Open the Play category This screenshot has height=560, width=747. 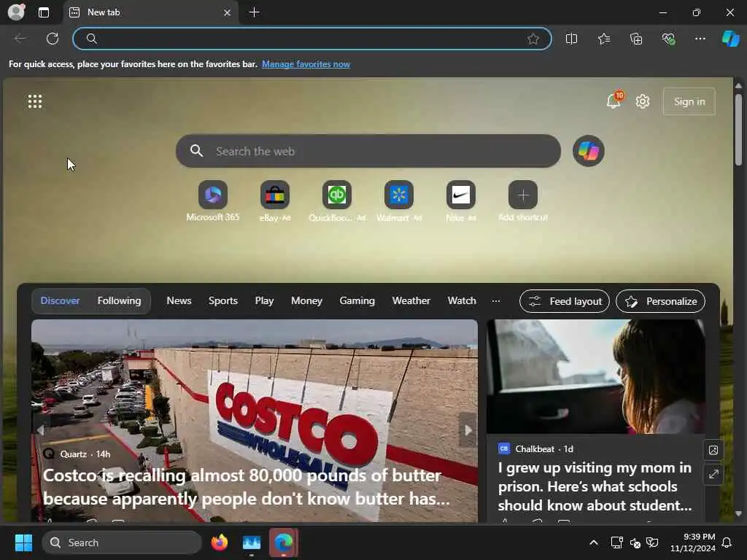tap(264, 301)
